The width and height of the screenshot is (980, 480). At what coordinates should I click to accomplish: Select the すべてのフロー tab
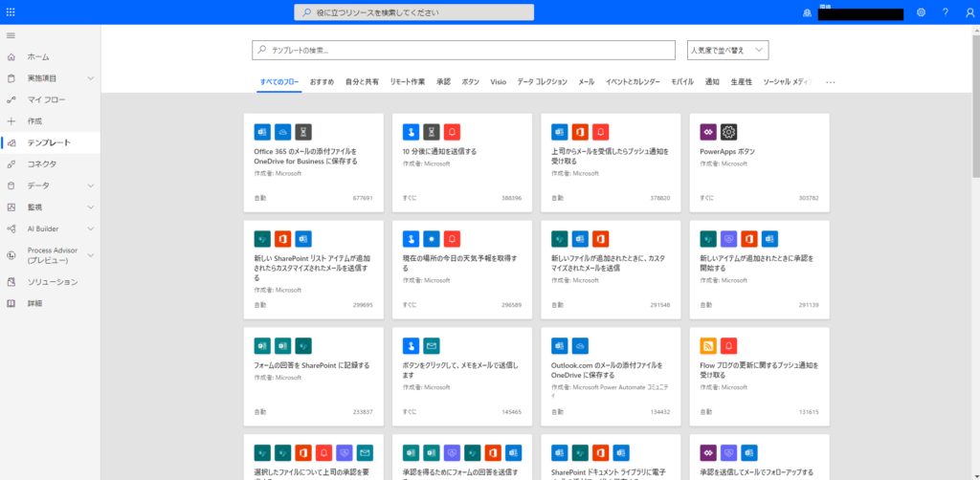click(279, 82)
